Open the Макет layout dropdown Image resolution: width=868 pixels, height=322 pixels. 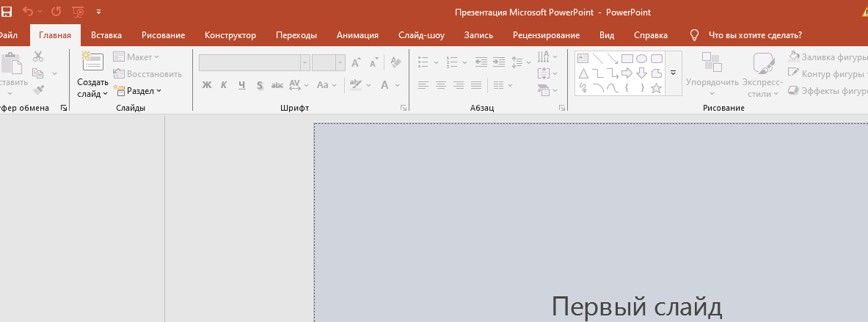pos(136,57)
